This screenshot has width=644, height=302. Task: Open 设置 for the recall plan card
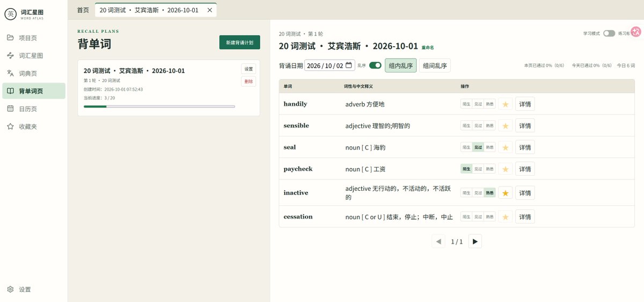coord(248,69)
